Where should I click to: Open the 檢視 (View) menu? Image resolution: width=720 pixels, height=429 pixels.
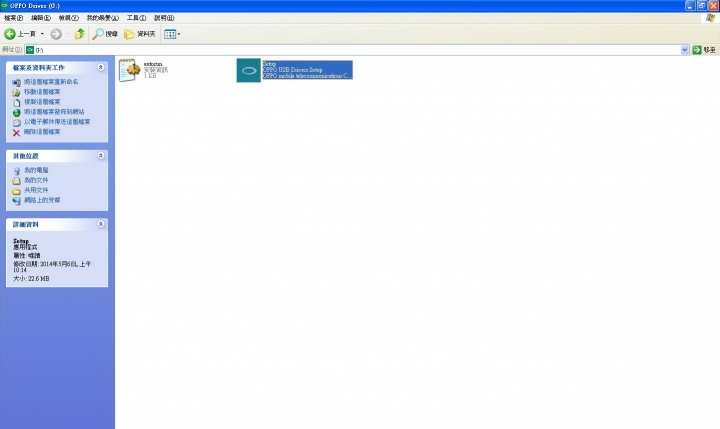point(68,18)
